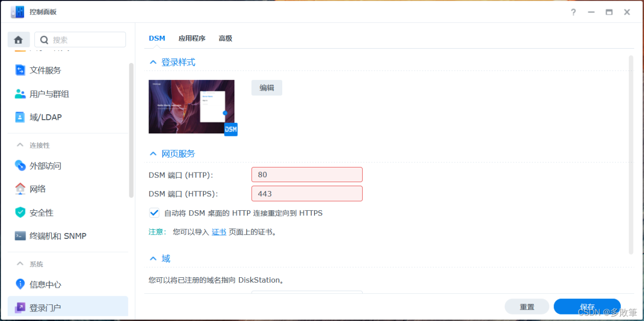644x321 pixels.
Task: Click the 安全性 shield icon in the sidebar
Action: (x=20, y=212)
